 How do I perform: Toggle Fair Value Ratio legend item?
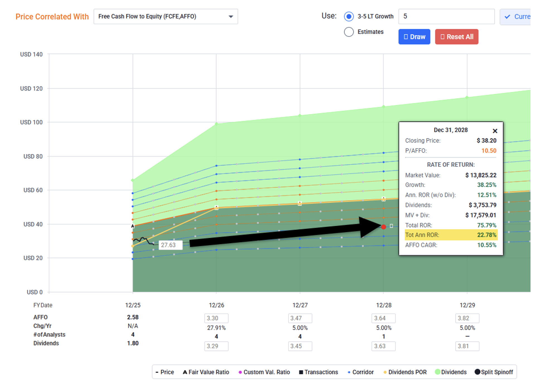pos(206,372)
